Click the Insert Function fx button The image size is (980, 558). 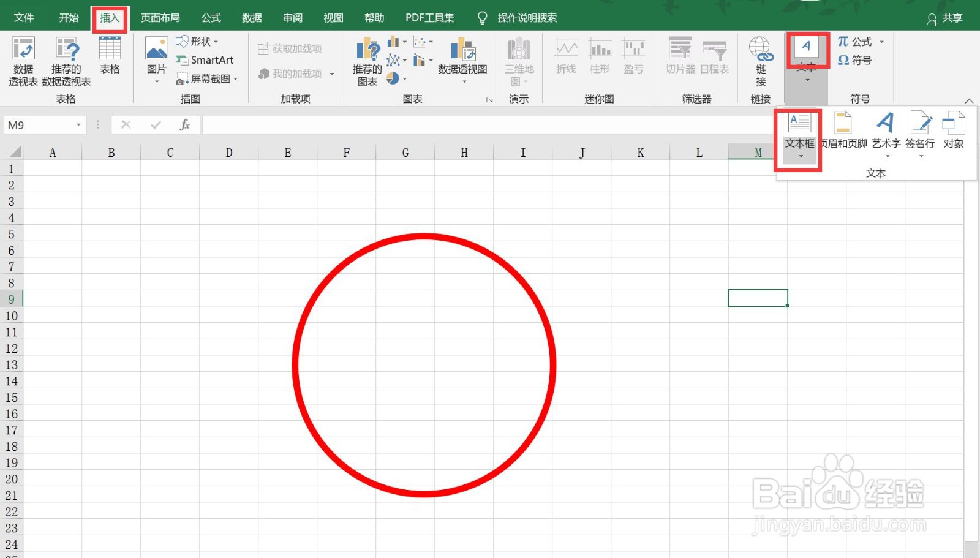click(x=184, y=125)
